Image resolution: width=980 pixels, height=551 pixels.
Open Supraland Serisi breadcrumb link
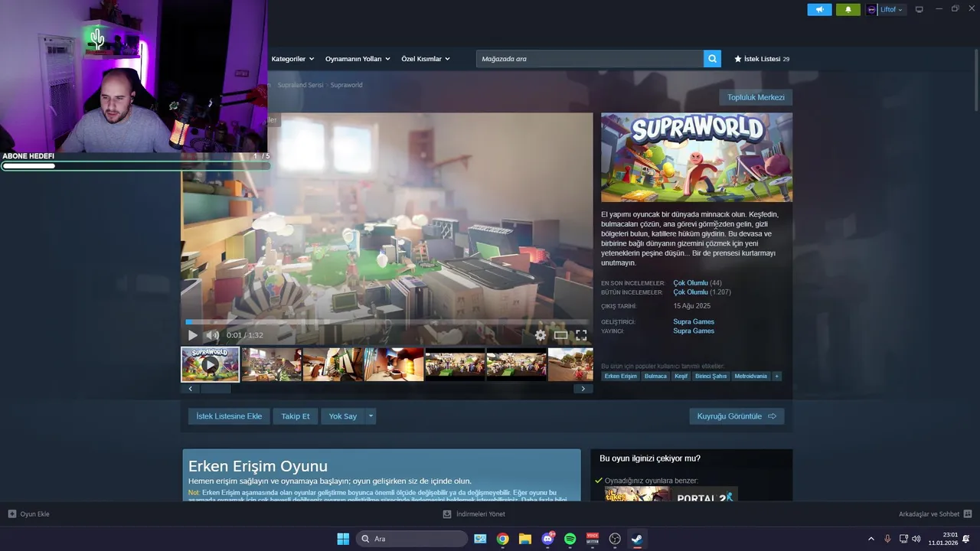300,85
